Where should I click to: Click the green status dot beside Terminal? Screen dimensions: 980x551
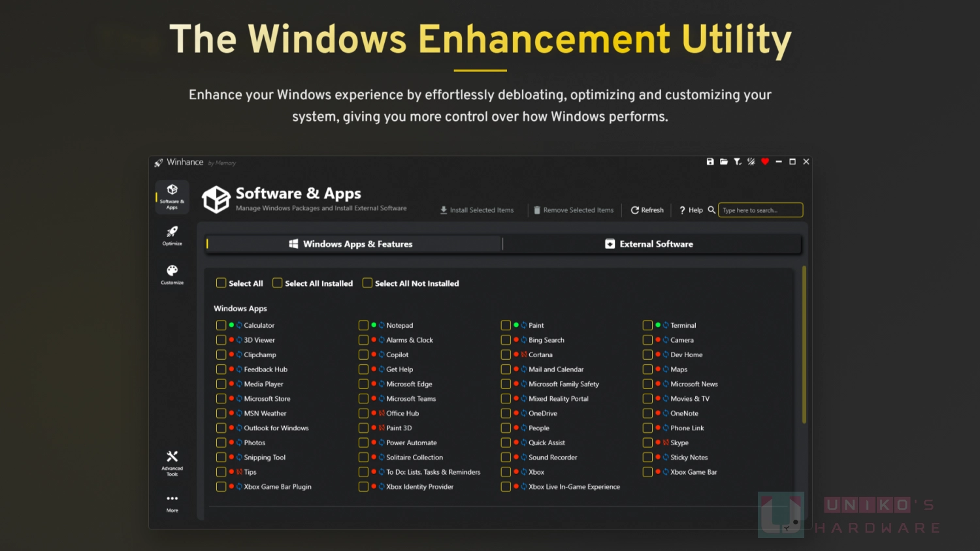point(658,325)
